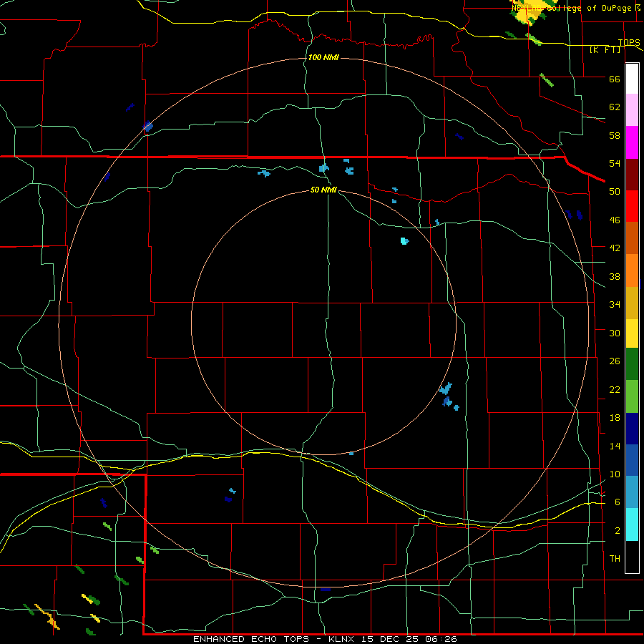Click the 'KLNX' station identifier
Viewport: 644px width, 644px height.
(342, 639)
